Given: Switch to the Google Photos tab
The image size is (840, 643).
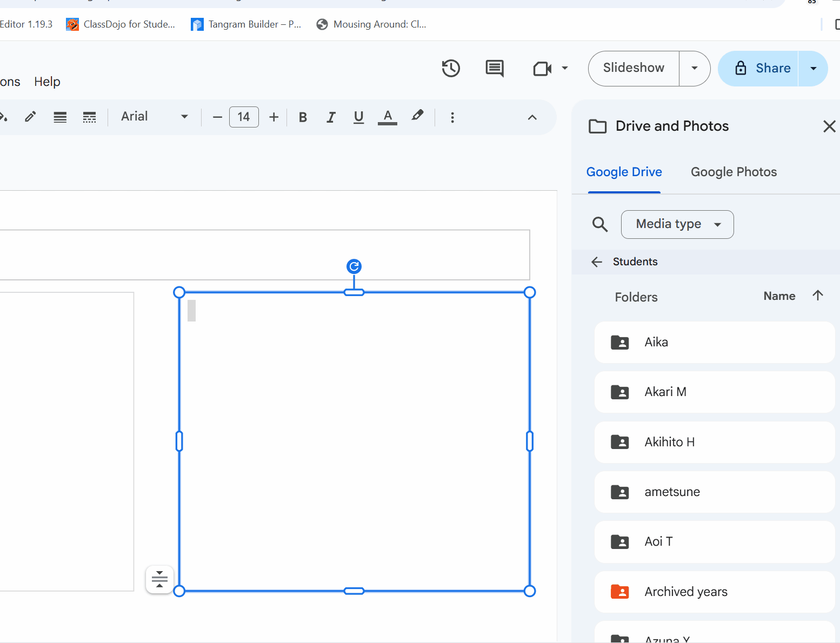Looking at the screenshot, I should [734, 172].
